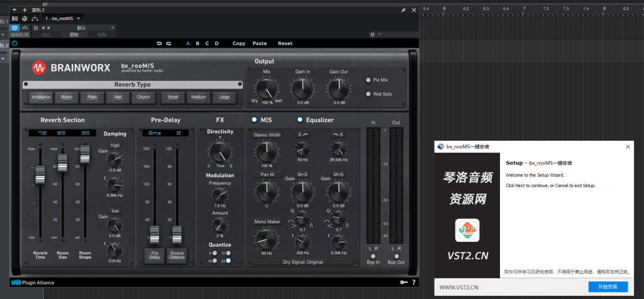Select settings slot B

point(197,43)
